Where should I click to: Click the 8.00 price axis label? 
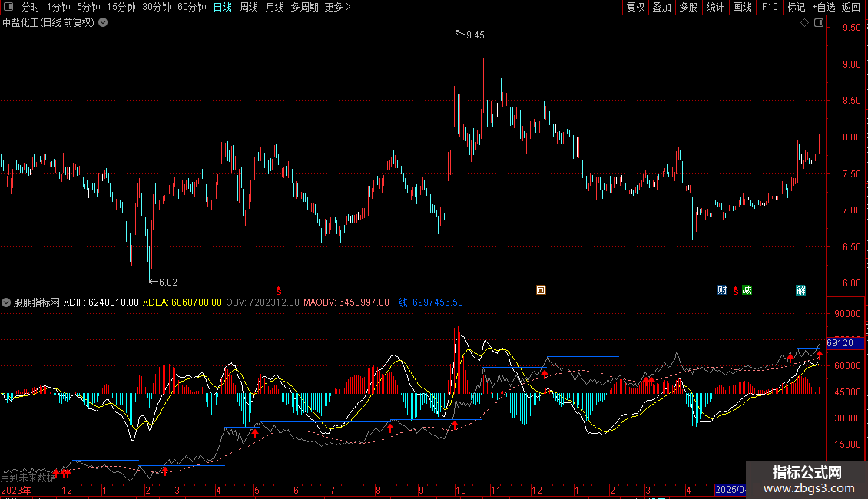tap(851, 137)
